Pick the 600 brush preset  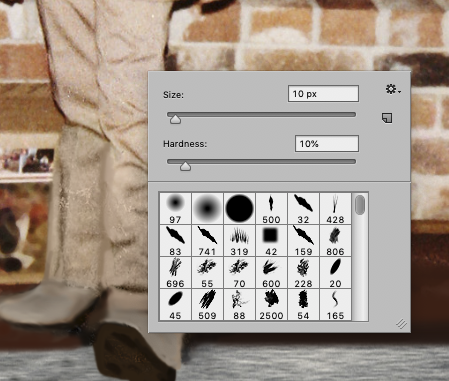[x=271, y=272]
